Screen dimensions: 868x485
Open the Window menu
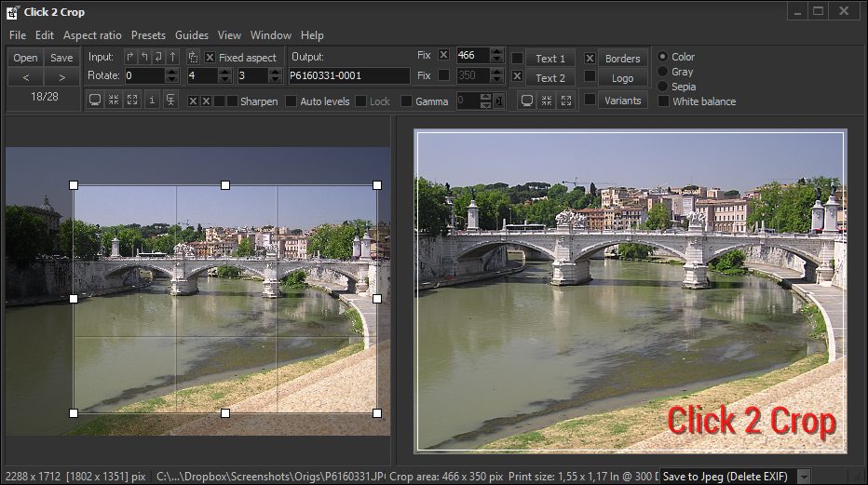271,35
